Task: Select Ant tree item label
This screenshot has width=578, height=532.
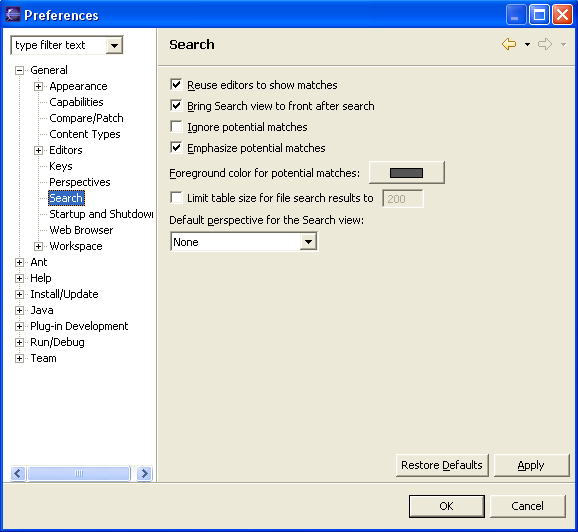Action: (x=39, y=262)
